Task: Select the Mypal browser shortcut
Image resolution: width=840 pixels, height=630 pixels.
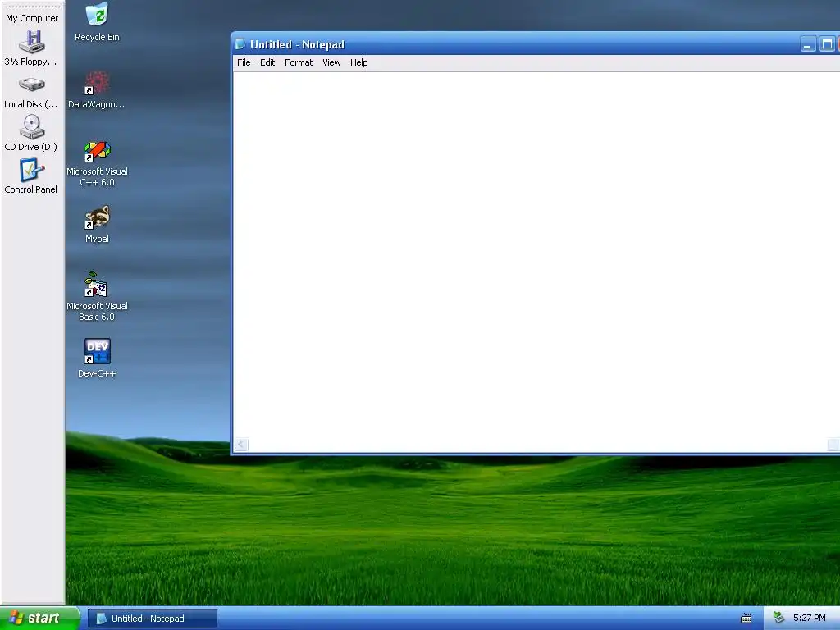Action: [97, 225]
